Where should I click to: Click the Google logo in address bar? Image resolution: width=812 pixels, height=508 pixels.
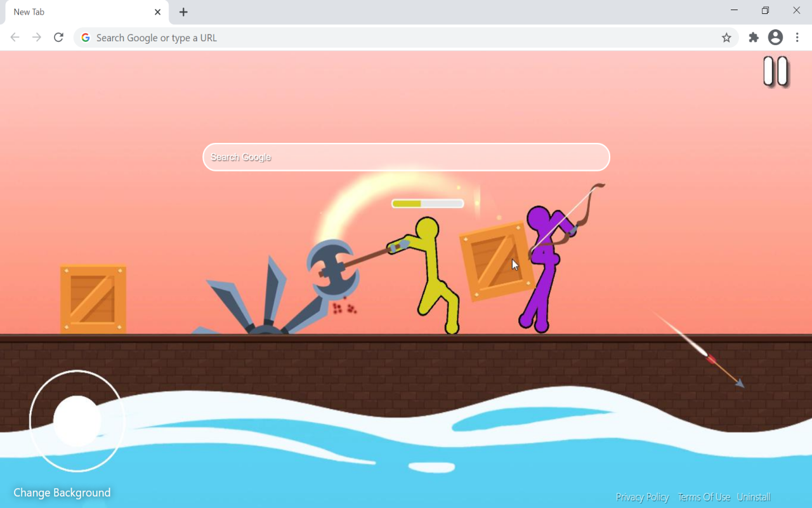85,37
